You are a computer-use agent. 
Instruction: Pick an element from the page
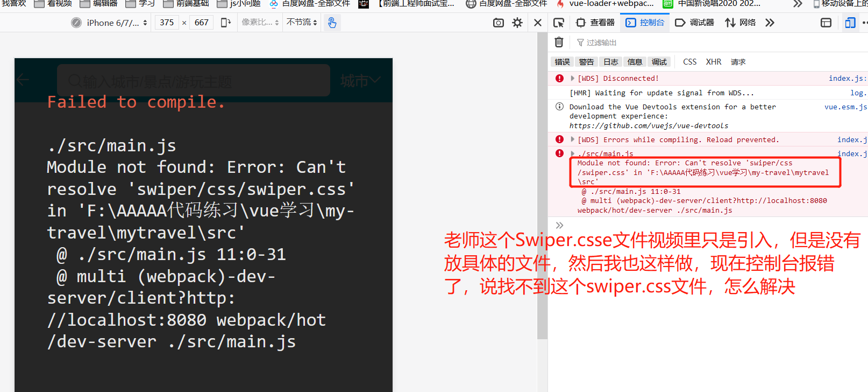[559, 23]
